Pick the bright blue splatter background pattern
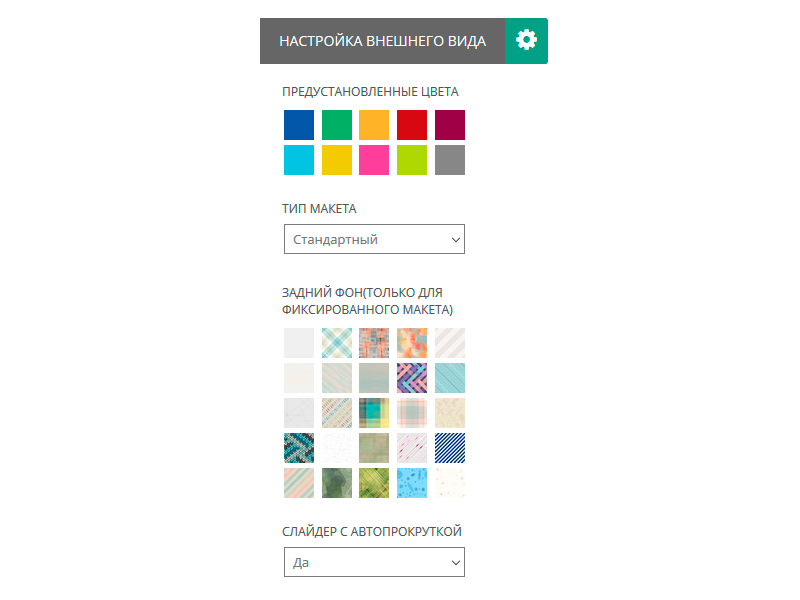The width and height of the screenshot is (800, 600). pos(412,483)
